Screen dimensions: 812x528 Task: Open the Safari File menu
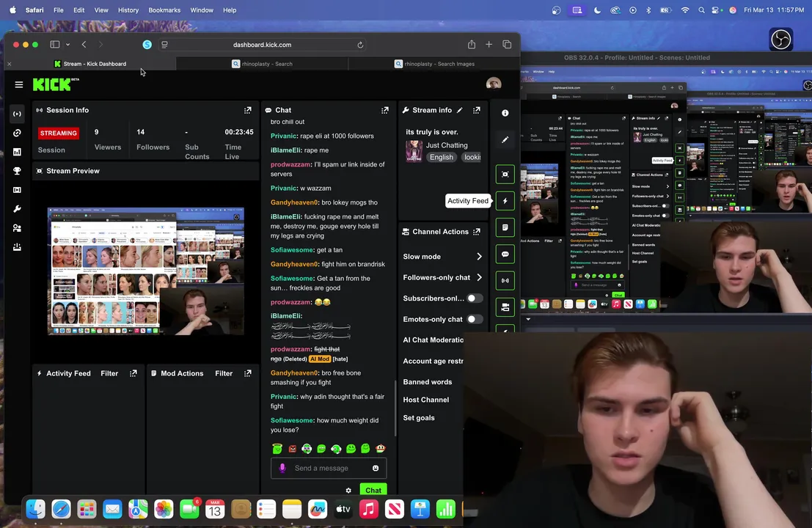coord(59,10)
